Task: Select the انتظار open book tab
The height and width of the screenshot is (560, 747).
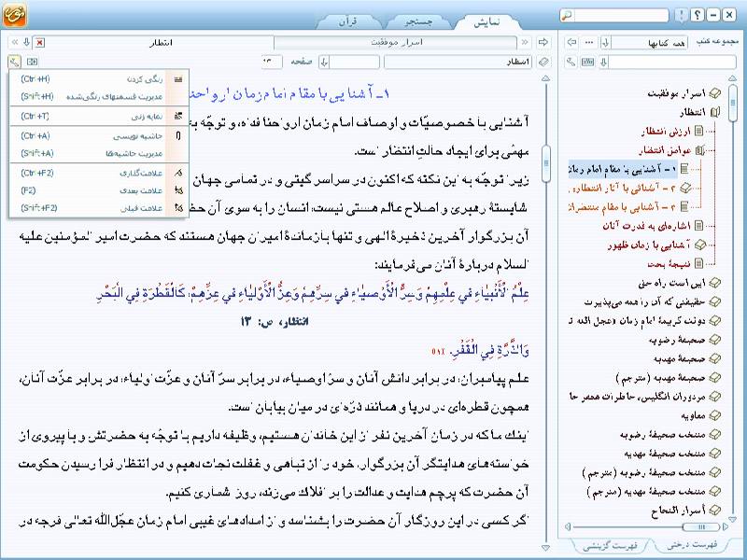Action: click(x=161, y=42)
